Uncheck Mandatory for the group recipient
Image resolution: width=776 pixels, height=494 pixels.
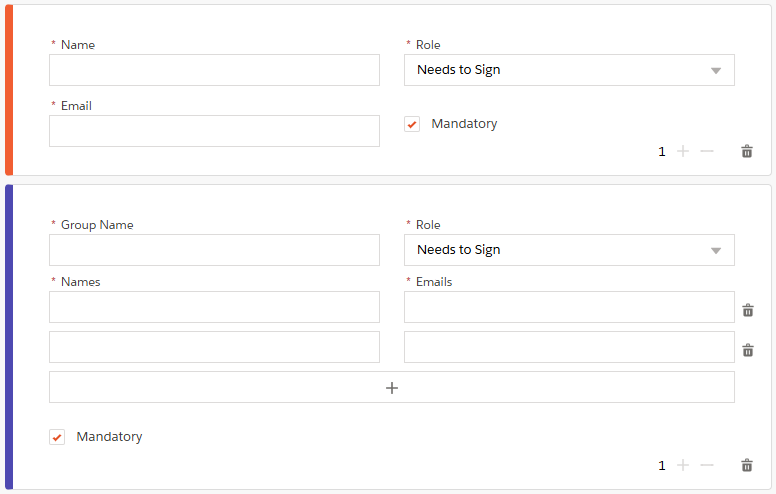point(57,437)
